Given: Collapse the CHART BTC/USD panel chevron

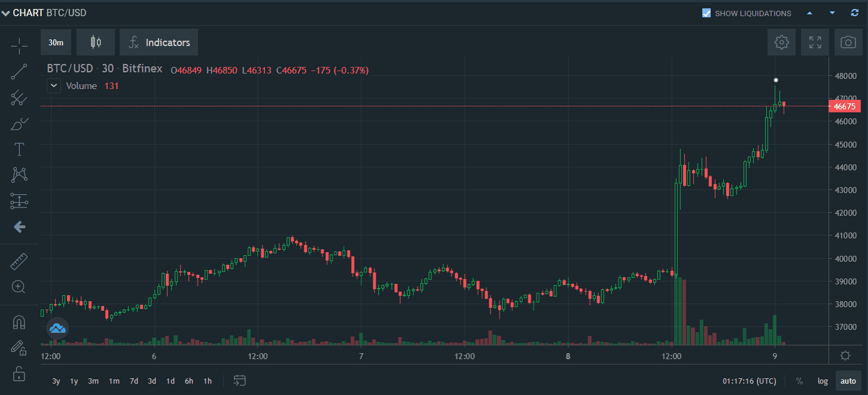Looking at the screenshot, I should [x=6, y=13].
